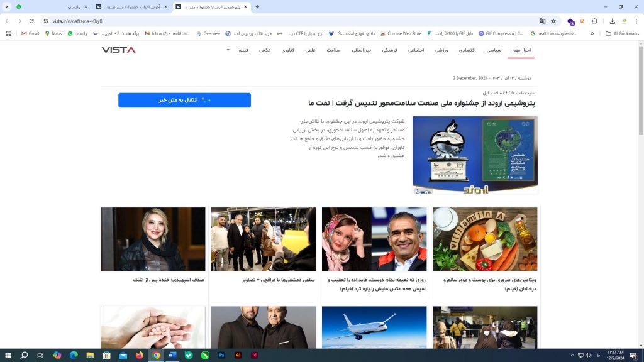This screenshot has width=644, height=362.
Task: Open Photoshop from the Windows taskbar
Action: [x=222, y=355]
